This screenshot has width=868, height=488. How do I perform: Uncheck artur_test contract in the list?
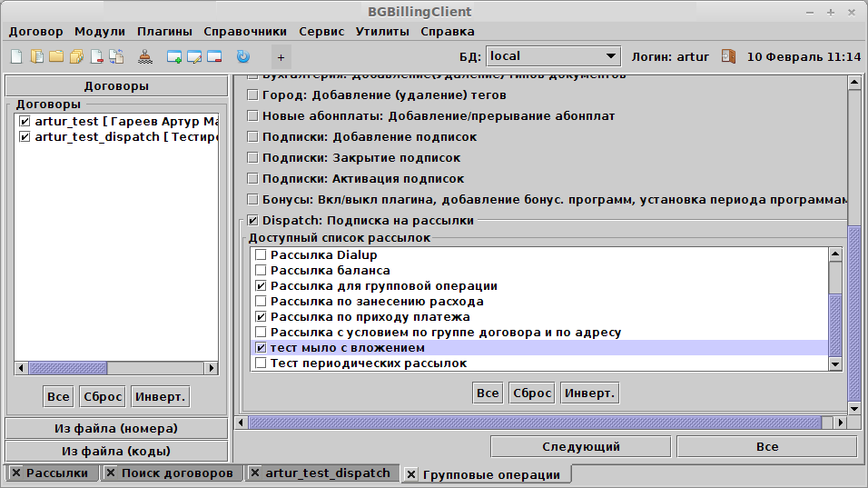click(25, 122)
